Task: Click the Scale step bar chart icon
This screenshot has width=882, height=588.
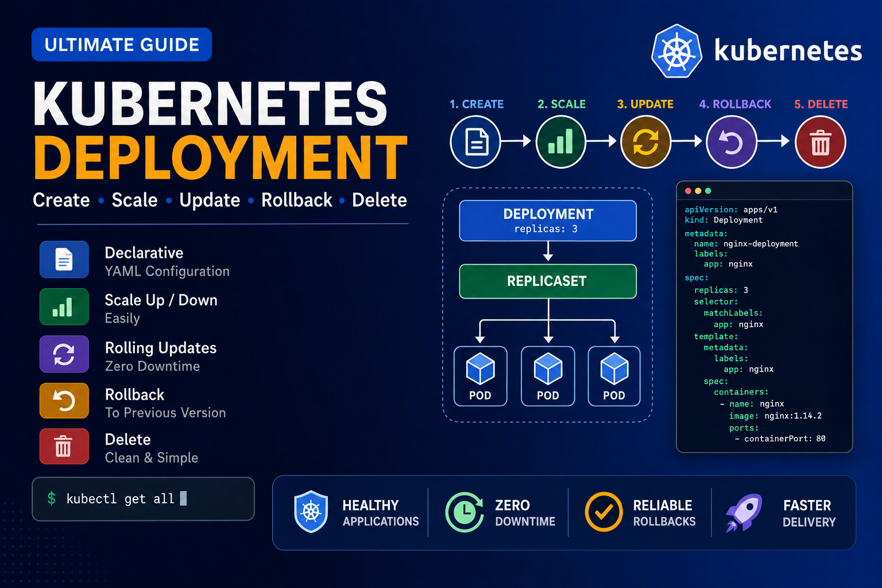Action: 561,142
